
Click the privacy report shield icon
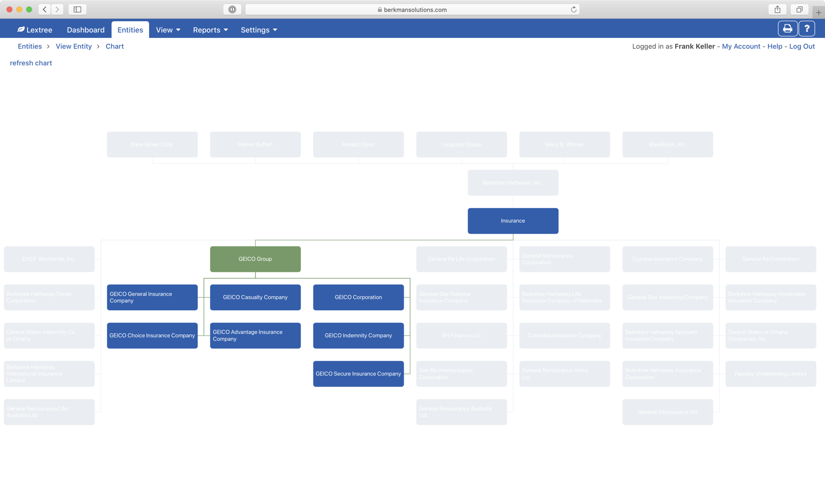coord(232,9)
